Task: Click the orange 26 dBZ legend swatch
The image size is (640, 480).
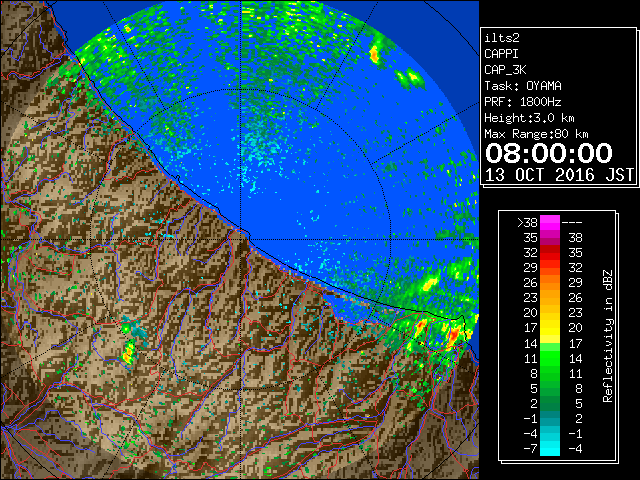Action: click(550, 283)
